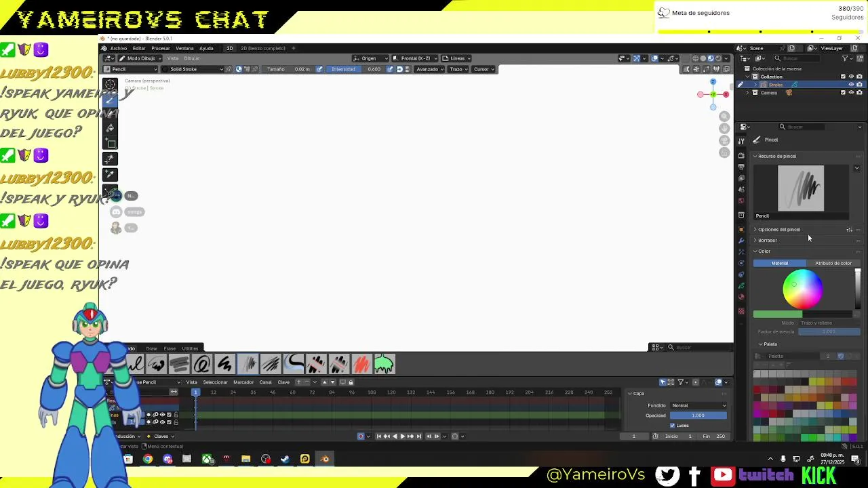Screen dimensions: 868x488
Task: Hide the Stroke object in viewport
Action: pyautogui.click(x=851, y=85)
